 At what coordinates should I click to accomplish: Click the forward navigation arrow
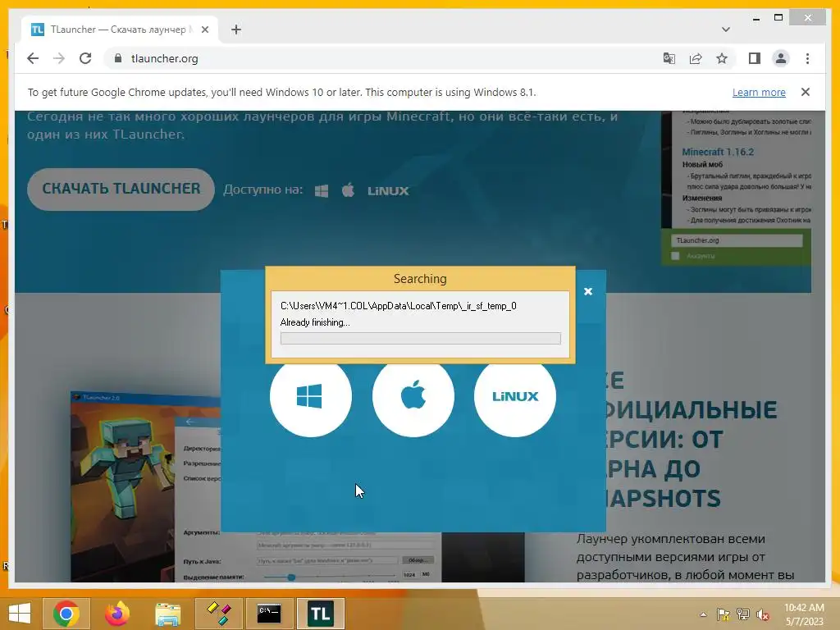[x=59, y=58]
